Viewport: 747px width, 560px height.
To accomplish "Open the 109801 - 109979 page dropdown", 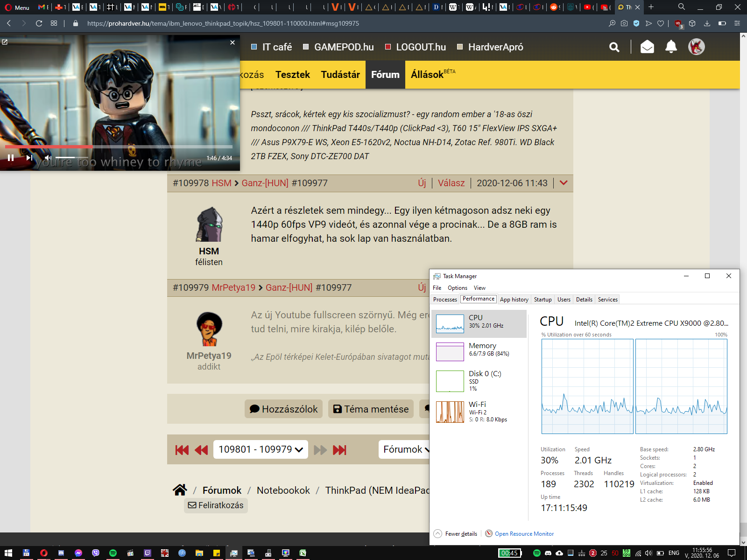I will tap(261, 449).
